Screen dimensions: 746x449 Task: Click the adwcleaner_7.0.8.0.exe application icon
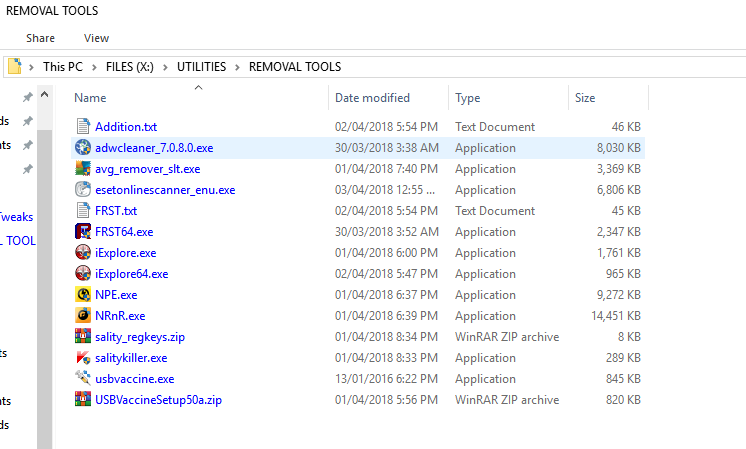tap(83, 147)
